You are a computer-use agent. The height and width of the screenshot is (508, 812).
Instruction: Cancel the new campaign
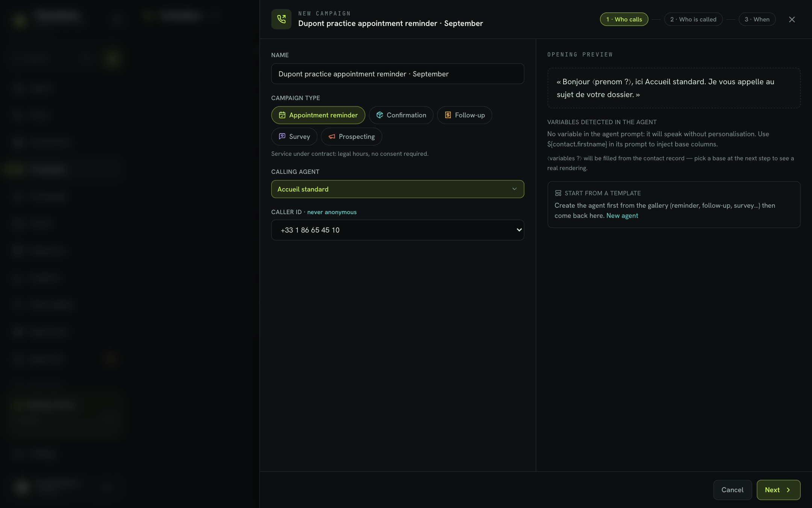732,490
